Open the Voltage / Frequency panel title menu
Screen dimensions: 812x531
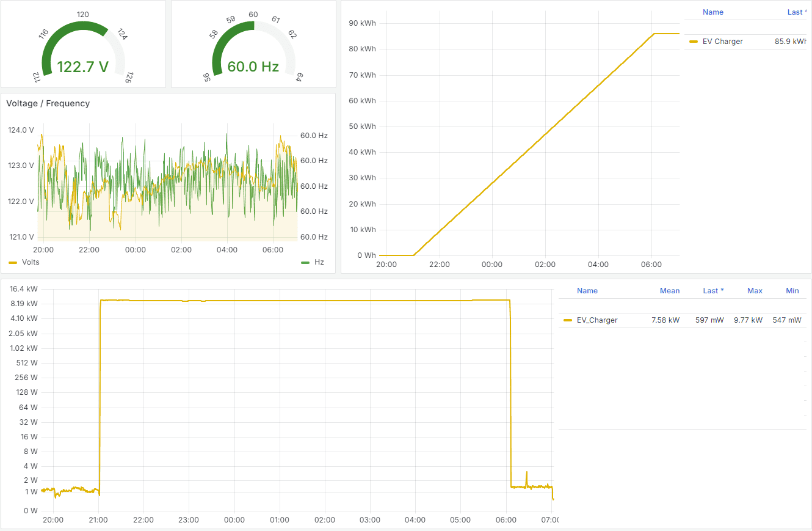48,104
